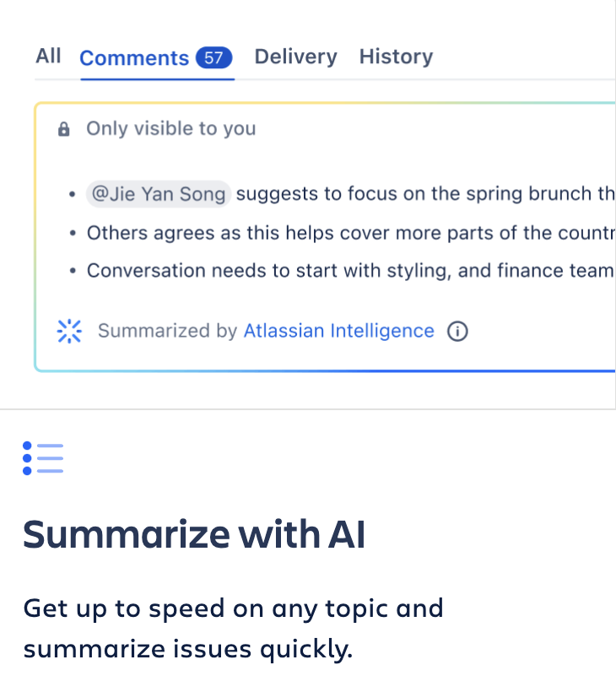Click the Summarize with AI heading

coord(194,535)
